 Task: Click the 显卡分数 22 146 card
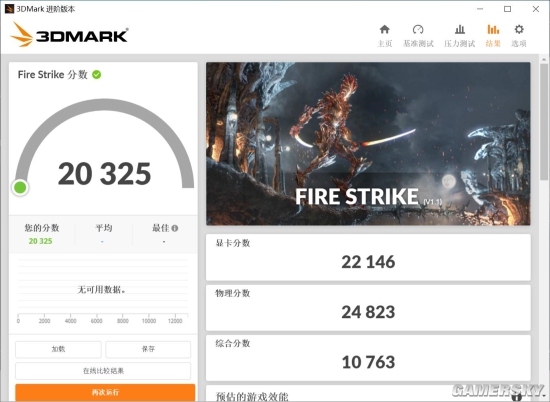pos(368,257)
